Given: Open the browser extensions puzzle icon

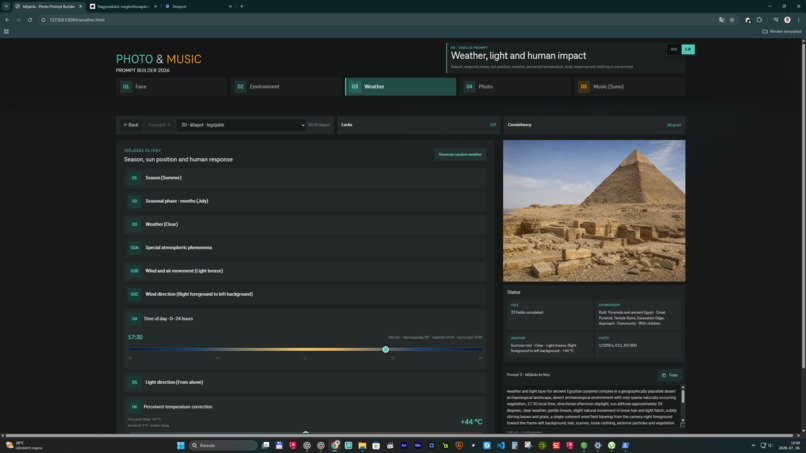Looking at the screenshot, I should pyautogui.click(x=759, y=20).
